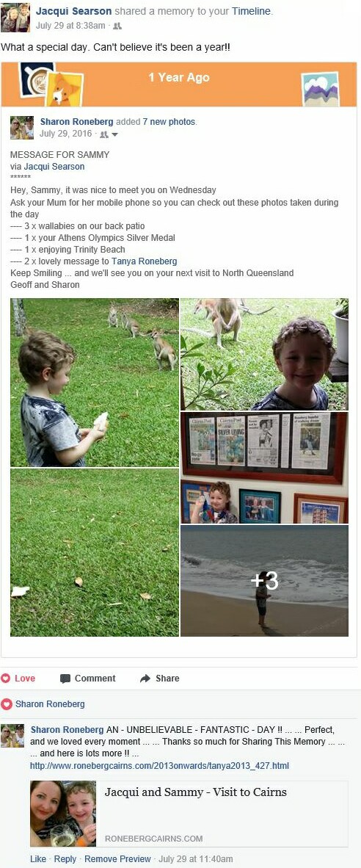Follow the Tanya Roneberg tagged name

(145, 261)
